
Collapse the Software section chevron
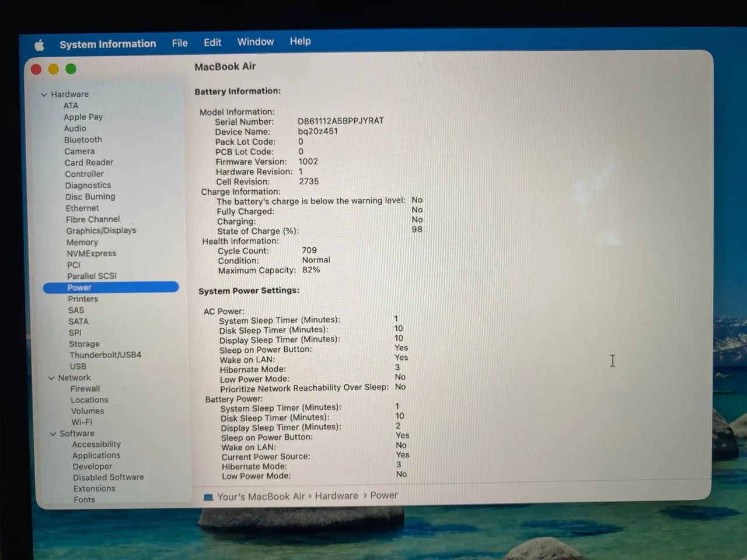pos(53,434)
